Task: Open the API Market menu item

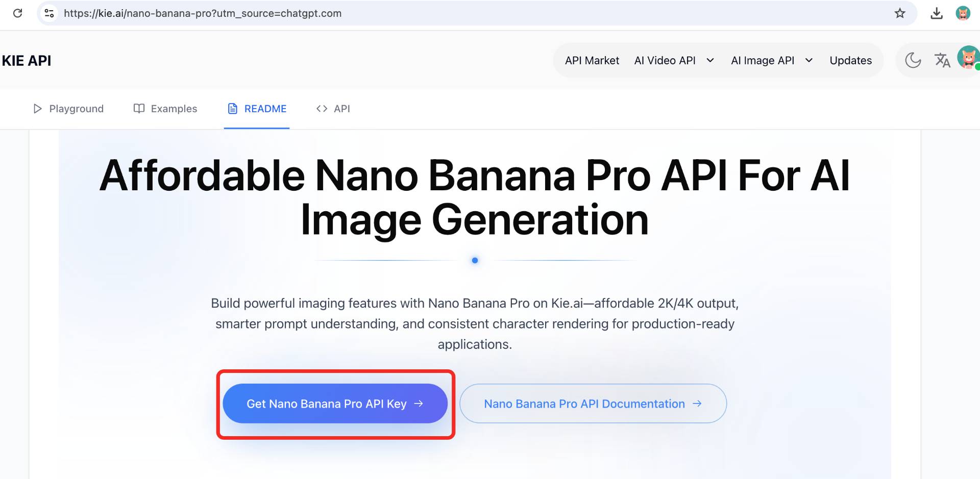Action: (592, 60)
